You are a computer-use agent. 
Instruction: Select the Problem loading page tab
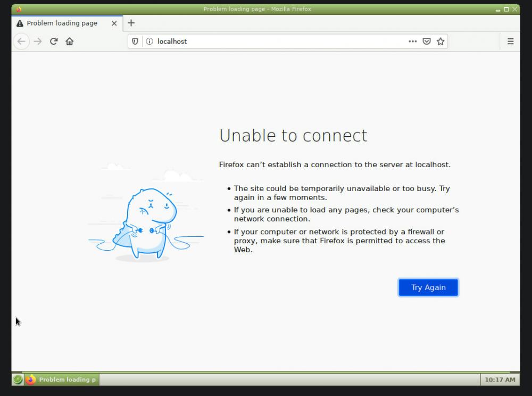coord(67,23)
